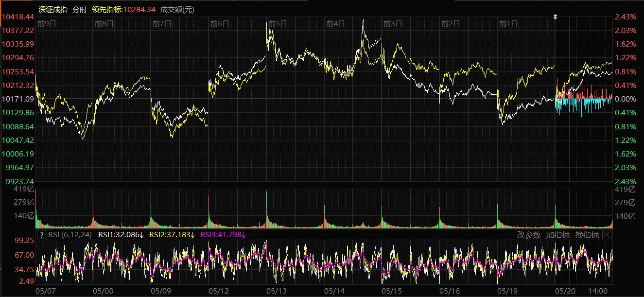
Task: Click 换指标 to switch the indicator
Action: coord(587,235)
